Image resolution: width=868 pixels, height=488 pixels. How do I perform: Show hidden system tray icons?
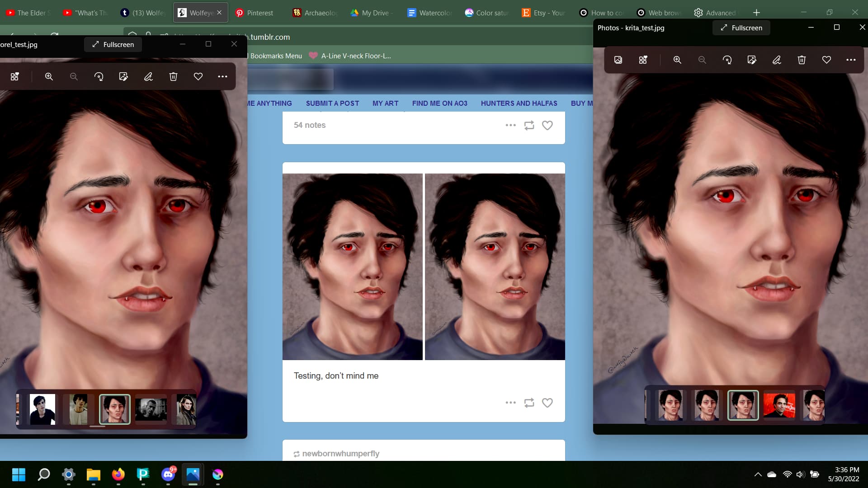point(758,474)
